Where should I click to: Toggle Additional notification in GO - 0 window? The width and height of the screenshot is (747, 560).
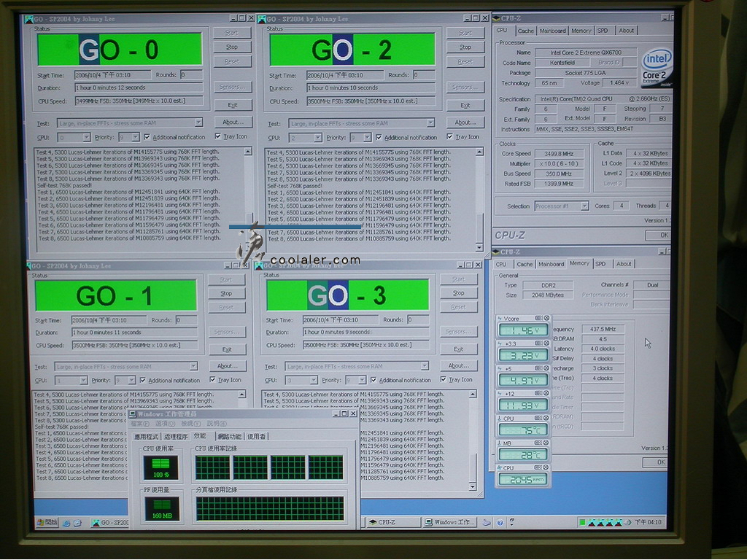(x=147, y=137)
